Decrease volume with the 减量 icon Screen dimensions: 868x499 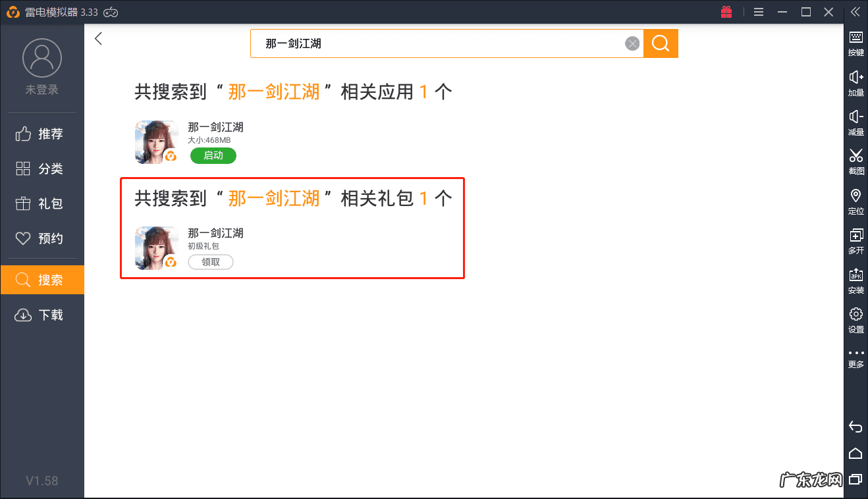click(x=855, y=121)
